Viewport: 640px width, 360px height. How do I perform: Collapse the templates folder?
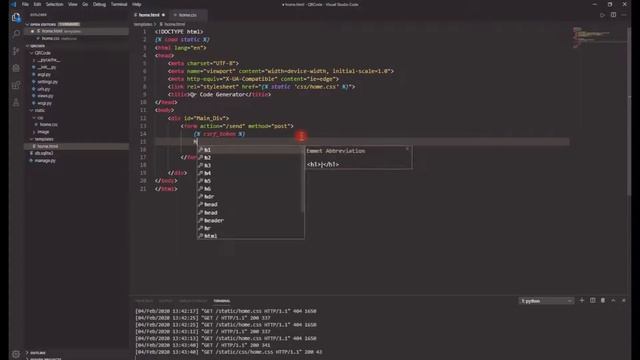click(x=31, y=139)
